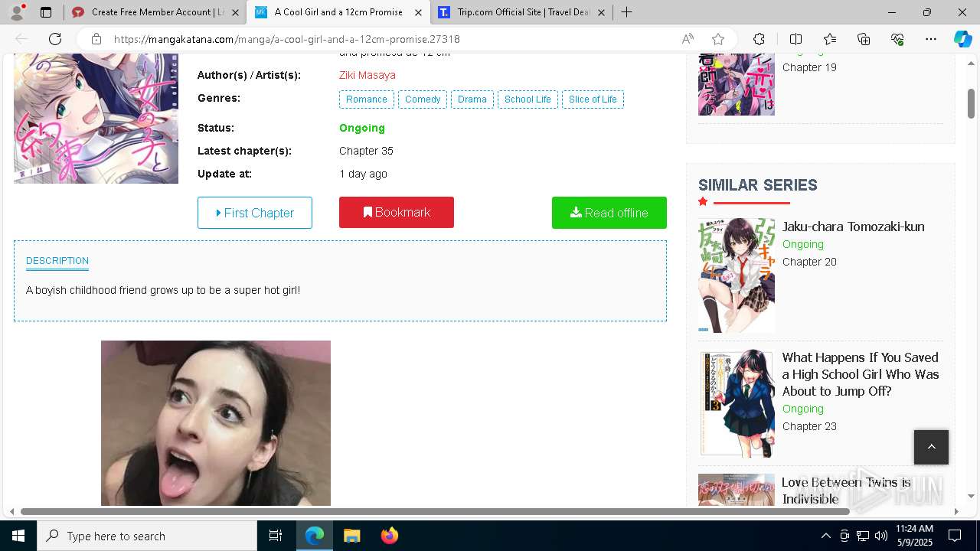Viewport: 980px width, 551px height.
Task: Open tab actions menu icon
Action: coord(46,12)
